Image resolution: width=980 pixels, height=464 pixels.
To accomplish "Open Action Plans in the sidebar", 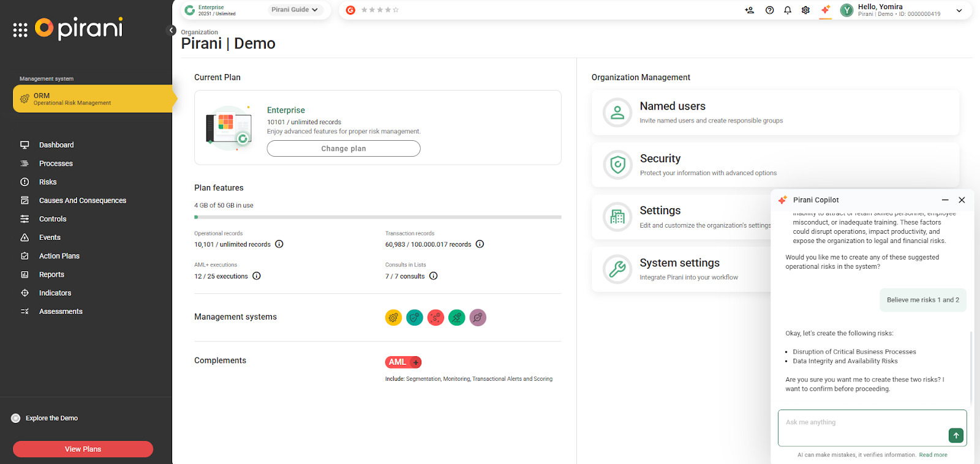I will point(59,256).
